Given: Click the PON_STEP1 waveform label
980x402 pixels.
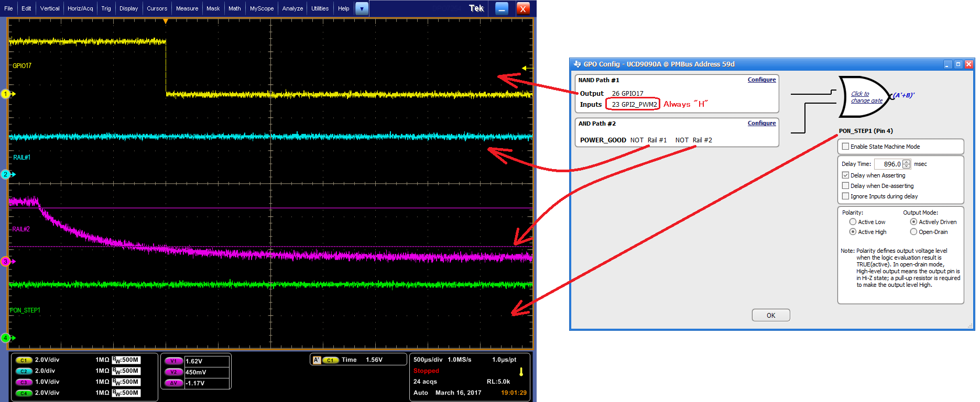Looking at the screenshot, I should point(25,310).
